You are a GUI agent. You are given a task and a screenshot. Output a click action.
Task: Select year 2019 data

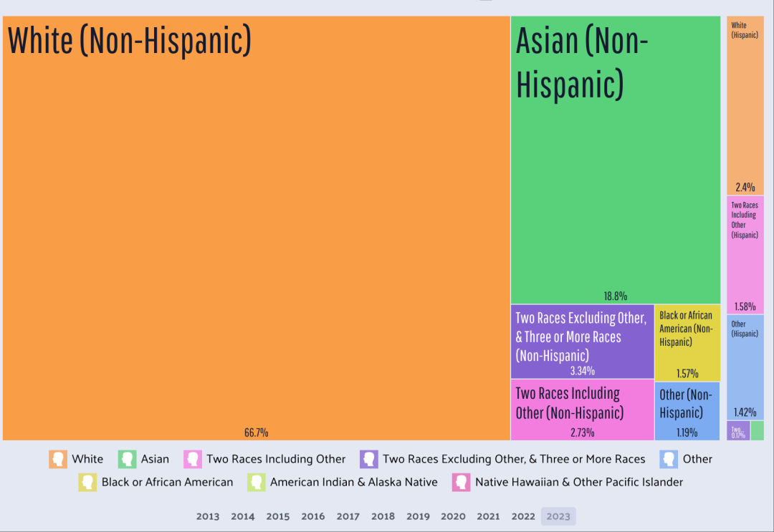pyautogui.click(x=418, y=516)
